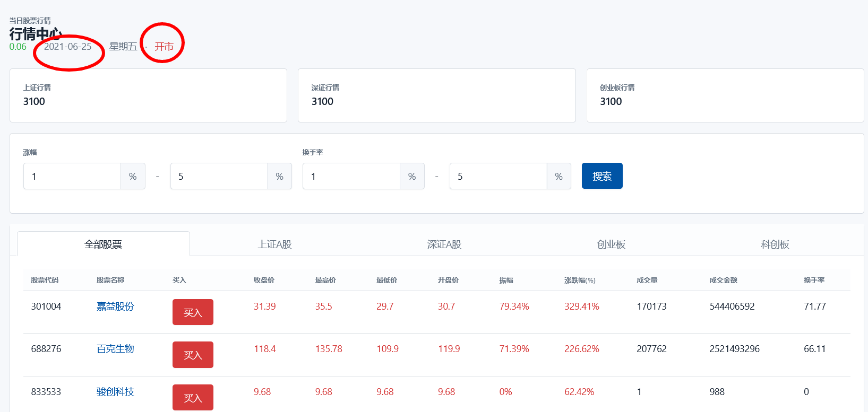Click the 成交量 column header
Screen dimensions: 868x412
[x=647, y=280]
